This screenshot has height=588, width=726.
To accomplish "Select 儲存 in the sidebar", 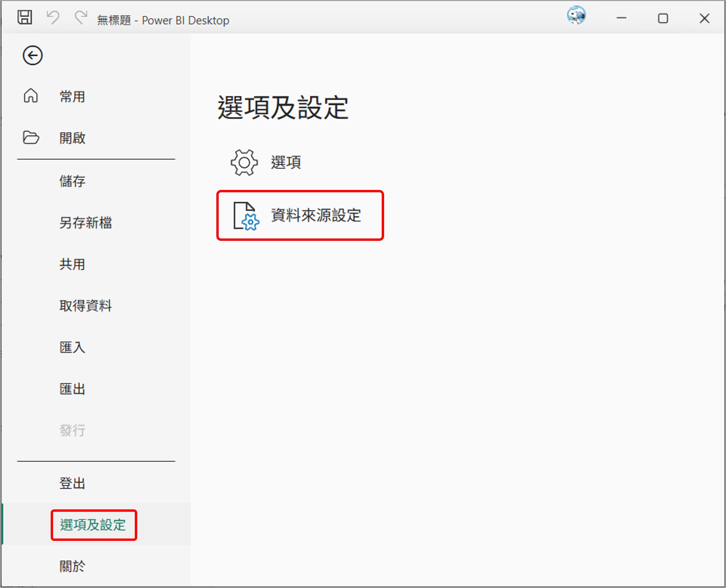I will coord(72,181).
